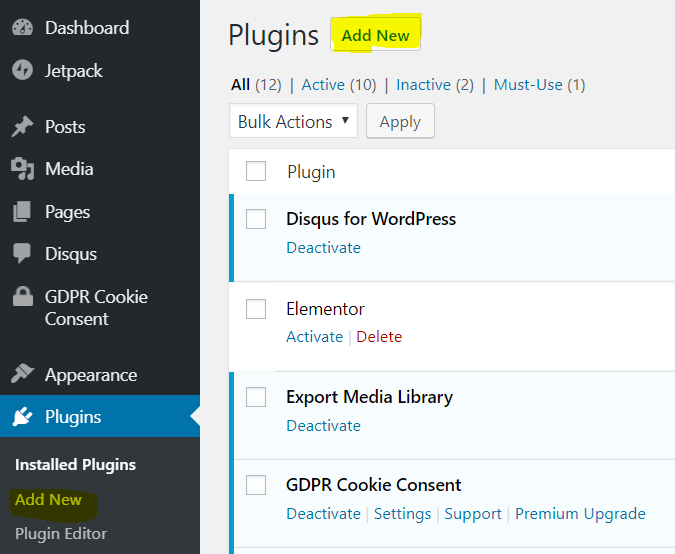Click Premium Upgrade link
This screenshot has height=554, width=675.
coord(580,514)
